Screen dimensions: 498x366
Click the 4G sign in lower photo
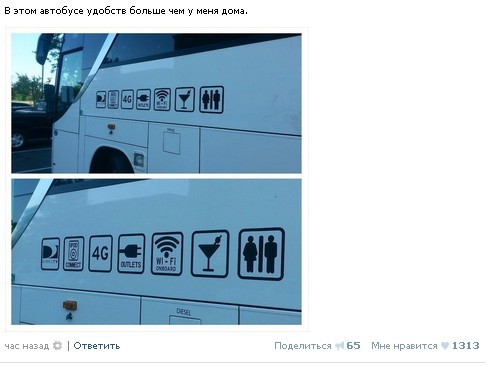point(100,253)
